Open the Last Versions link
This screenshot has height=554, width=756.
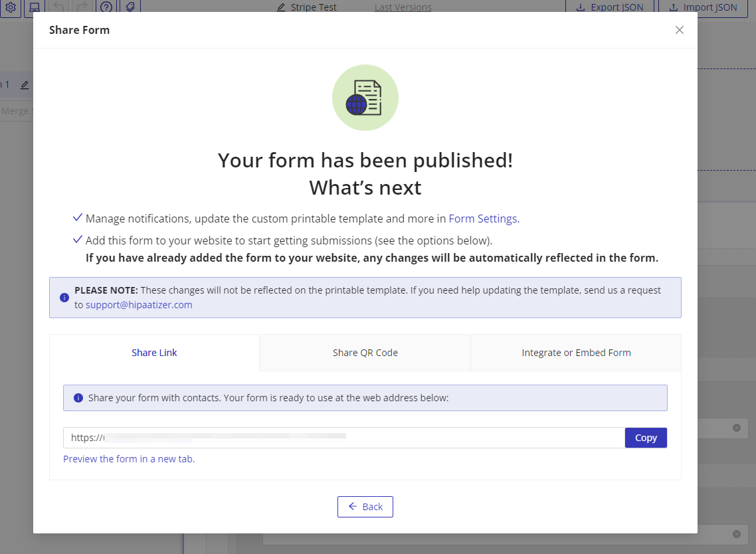click(x=403, y=7)
